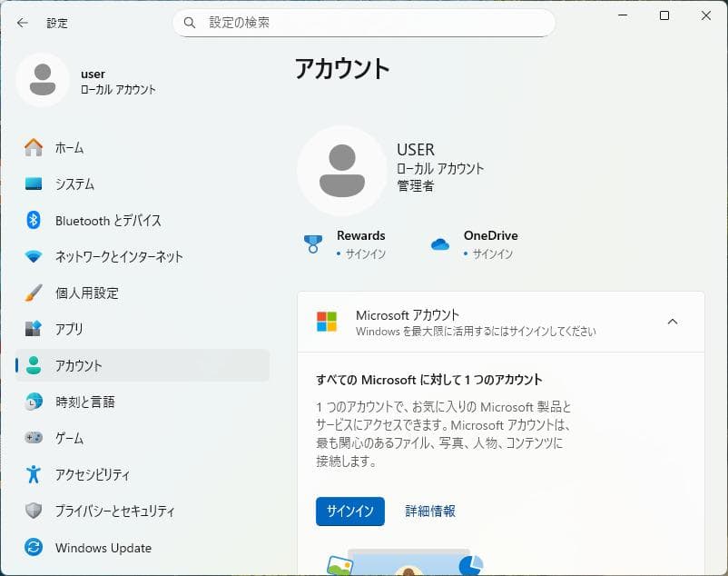Click the Windows Update icon
728x576 pixels.
33,547
